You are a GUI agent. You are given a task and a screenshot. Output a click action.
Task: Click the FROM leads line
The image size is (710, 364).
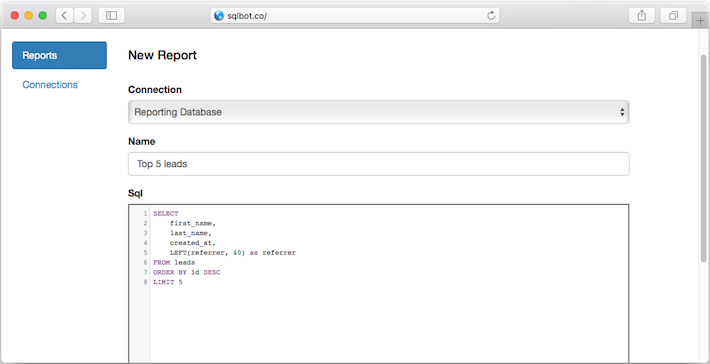click(x=174, y=263)
